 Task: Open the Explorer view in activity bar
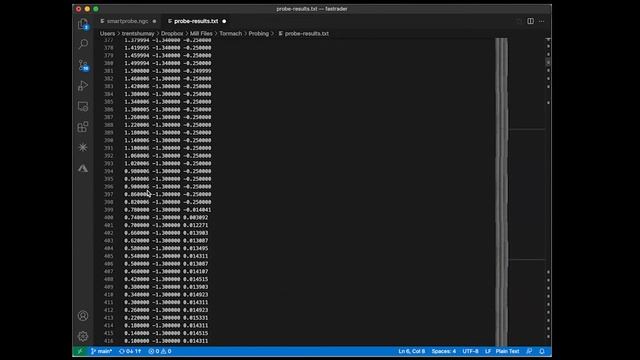tap(83, 24)
